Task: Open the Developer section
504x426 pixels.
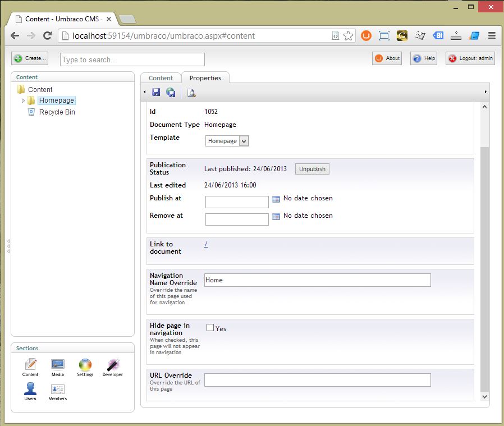Action: click(x=112, y=368)
